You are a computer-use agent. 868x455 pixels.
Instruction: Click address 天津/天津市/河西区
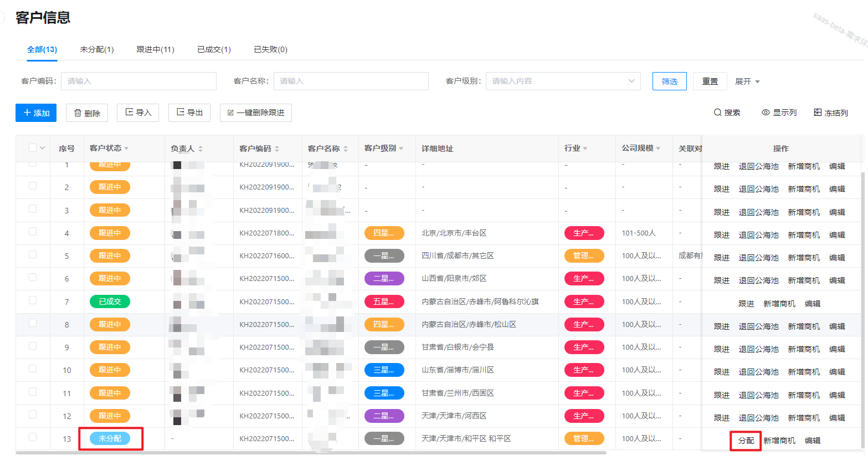[x=454, y=416]
